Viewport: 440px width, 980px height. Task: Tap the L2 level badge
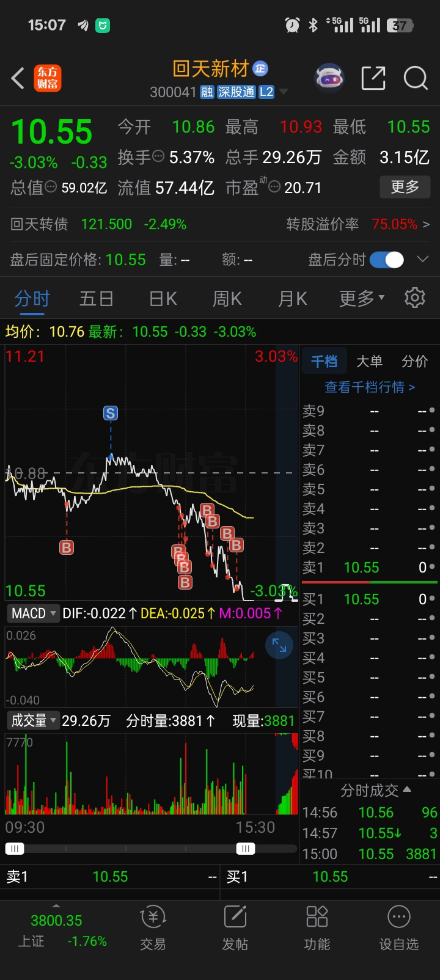266,92
